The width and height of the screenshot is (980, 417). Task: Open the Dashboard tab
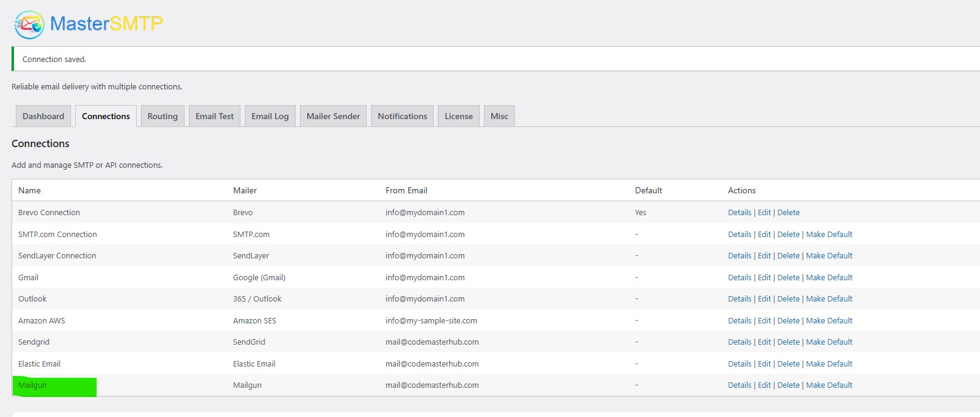[x=43, y=116]
